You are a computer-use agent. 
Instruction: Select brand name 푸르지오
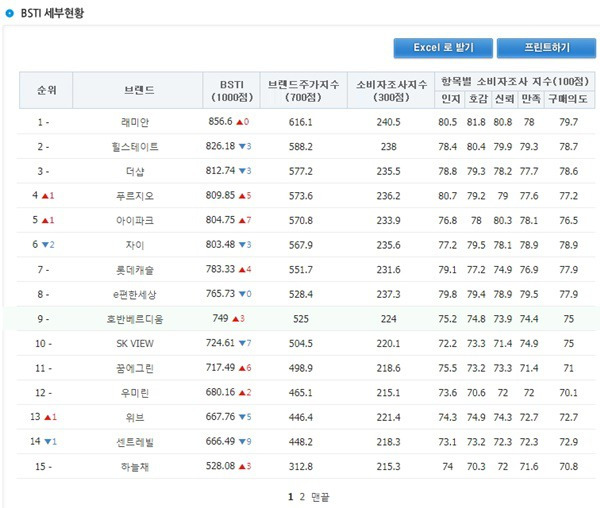point(135,196)
